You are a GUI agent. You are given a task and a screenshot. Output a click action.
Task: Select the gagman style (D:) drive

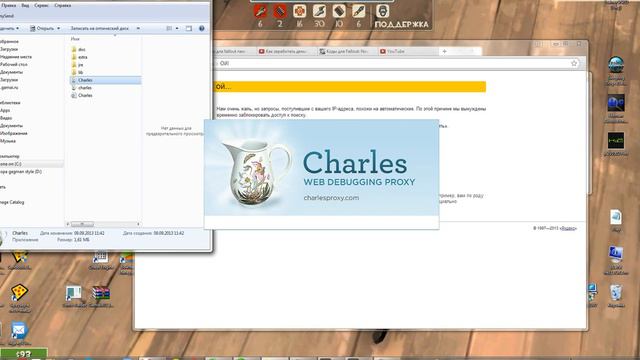(21, 172)
